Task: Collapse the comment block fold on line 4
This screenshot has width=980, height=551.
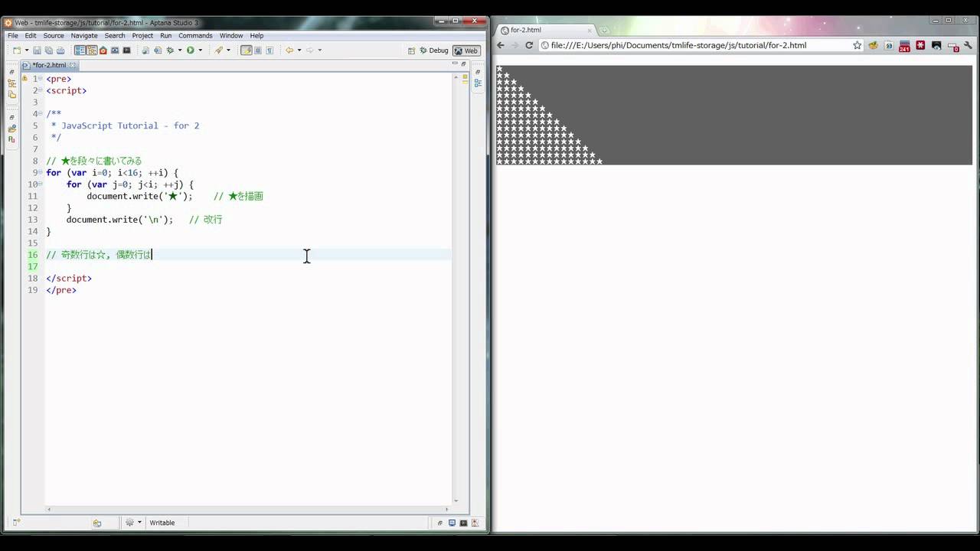Action: pos(41,114)
